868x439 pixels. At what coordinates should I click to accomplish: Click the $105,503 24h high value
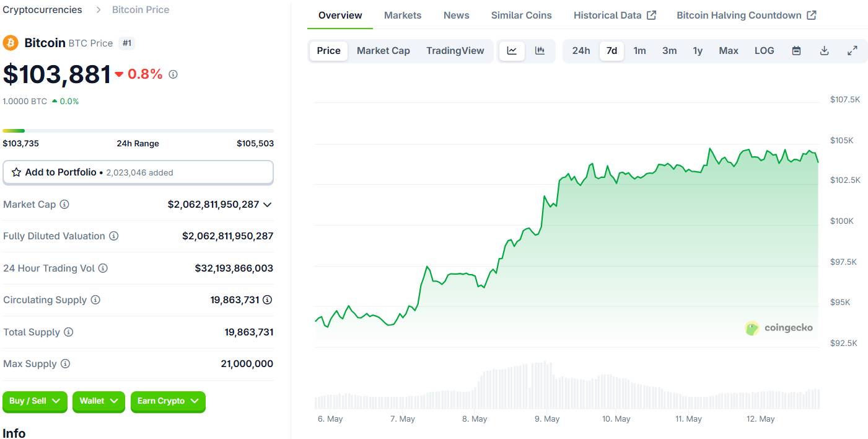pyautogui.click(x=255, y=143)
